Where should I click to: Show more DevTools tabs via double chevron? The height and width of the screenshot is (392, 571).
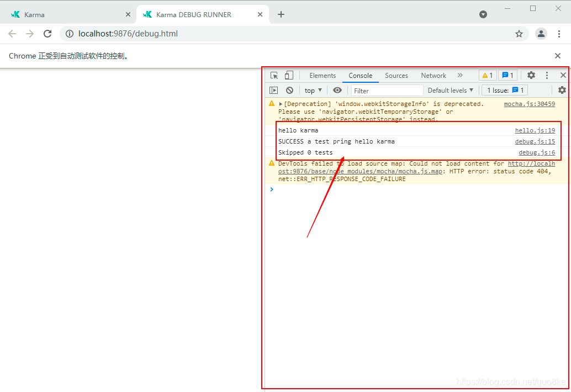460,76
